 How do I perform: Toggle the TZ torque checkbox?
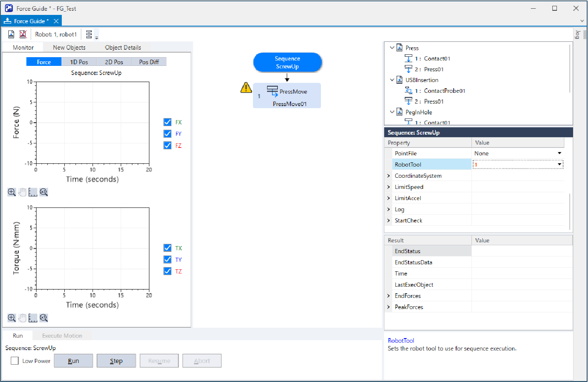(168, 271)
